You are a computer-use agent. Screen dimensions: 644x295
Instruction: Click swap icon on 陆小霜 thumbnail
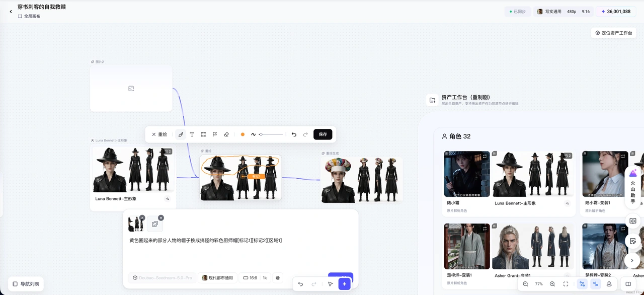[485, 156]
